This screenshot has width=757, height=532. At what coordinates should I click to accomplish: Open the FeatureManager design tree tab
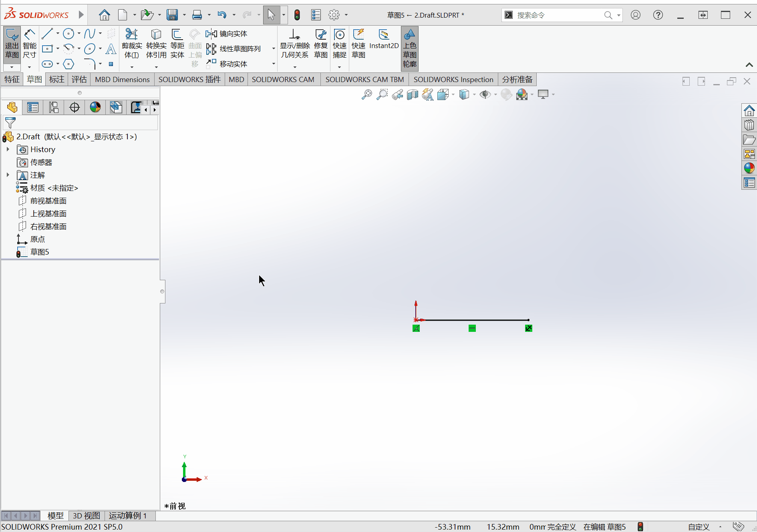(x=12, y=107)
